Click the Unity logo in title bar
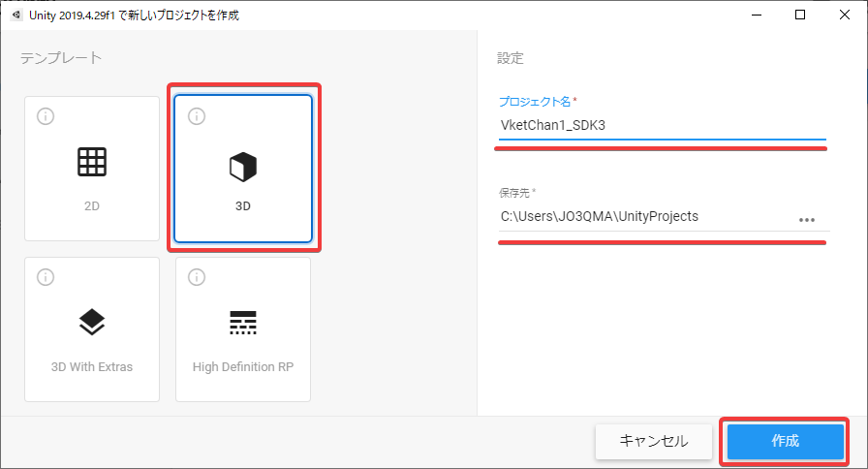The width and height of the screenshot is (868, 469). [16, 15]
